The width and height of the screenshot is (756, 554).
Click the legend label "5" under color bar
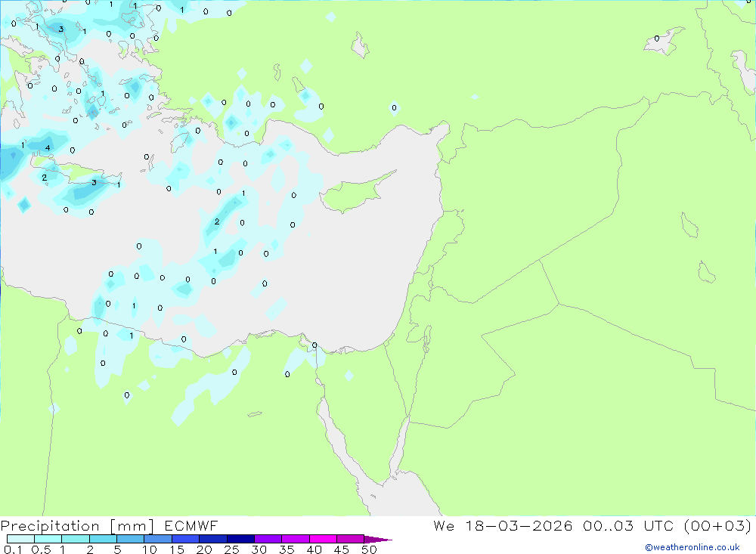pos(117,549)
